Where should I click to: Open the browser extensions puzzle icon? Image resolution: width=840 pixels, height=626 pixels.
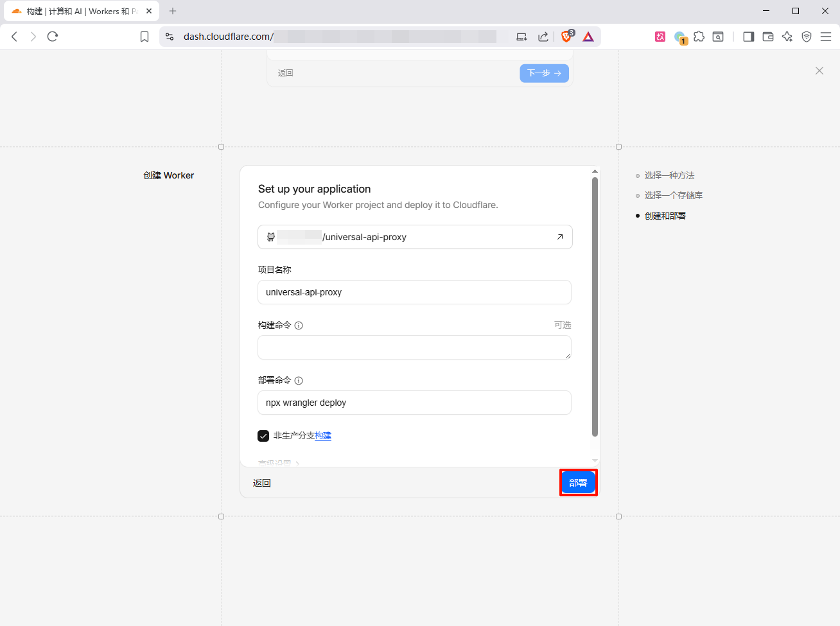699,37
